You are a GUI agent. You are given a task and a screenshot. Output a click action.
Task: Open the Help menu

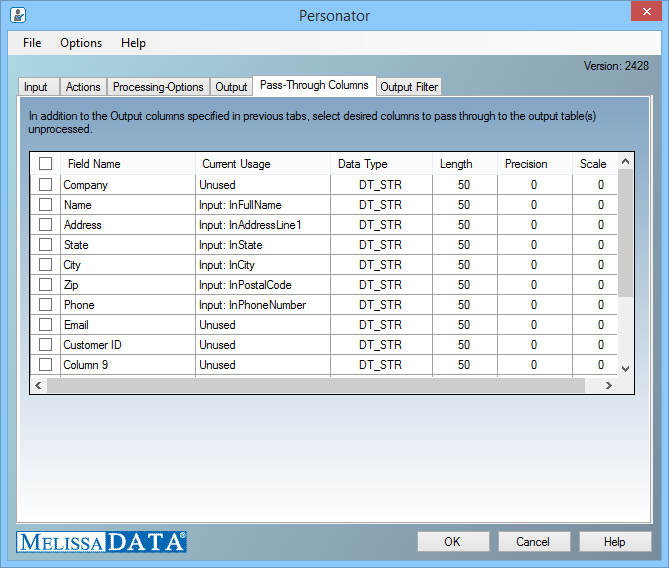pyautogui.click(x=133, y=43)
